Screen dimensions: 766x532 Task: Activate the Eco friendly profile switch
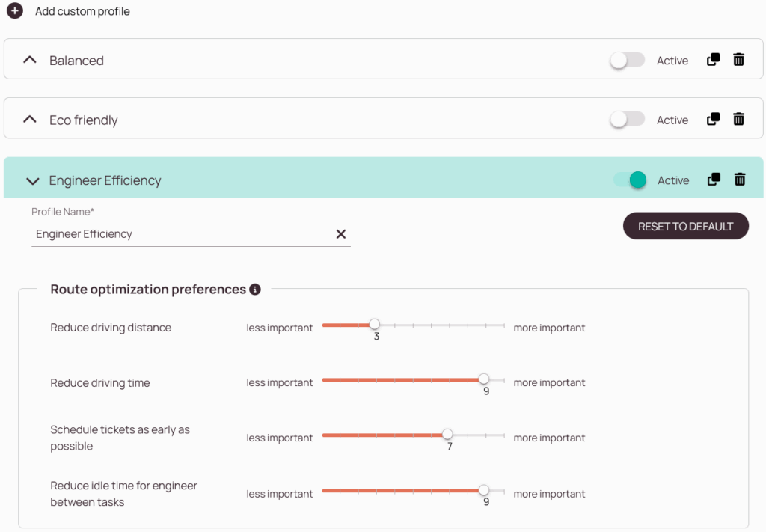pos(627,120)
